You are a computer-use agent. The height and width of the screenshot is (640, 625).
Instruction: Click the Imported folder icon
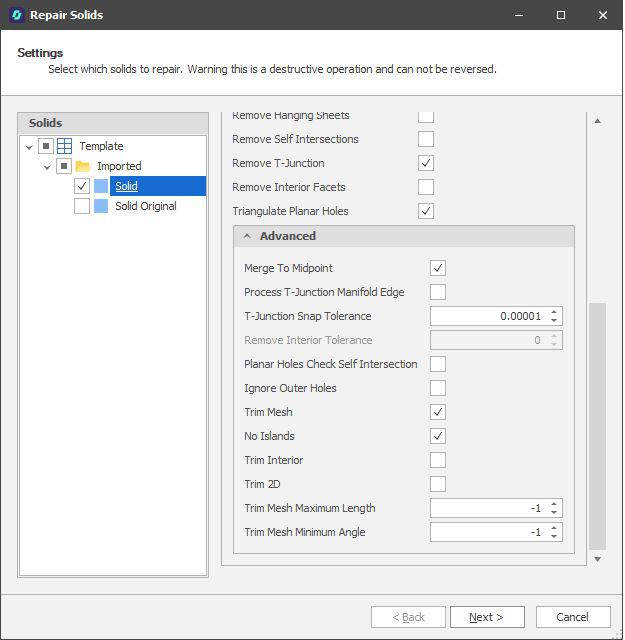[82, 166]
